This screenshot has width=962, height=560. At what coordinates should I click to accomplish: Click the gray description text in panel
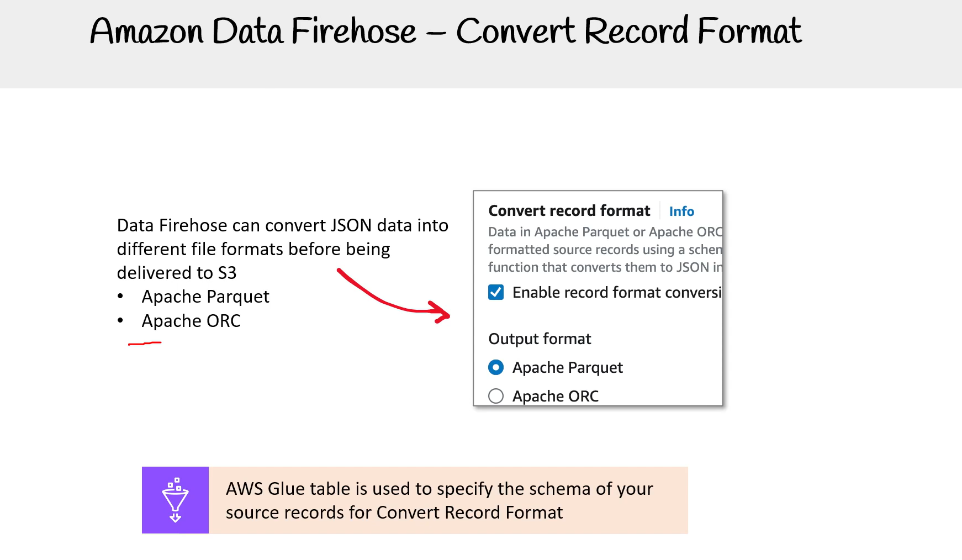(605, 250)
